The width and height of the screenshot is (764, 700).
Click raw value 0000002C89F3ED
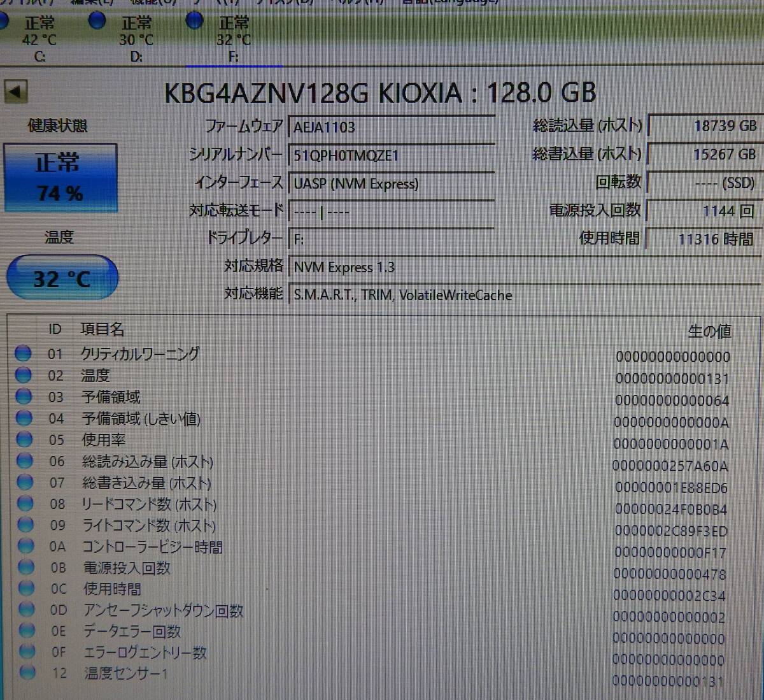[x=671, y=531]
